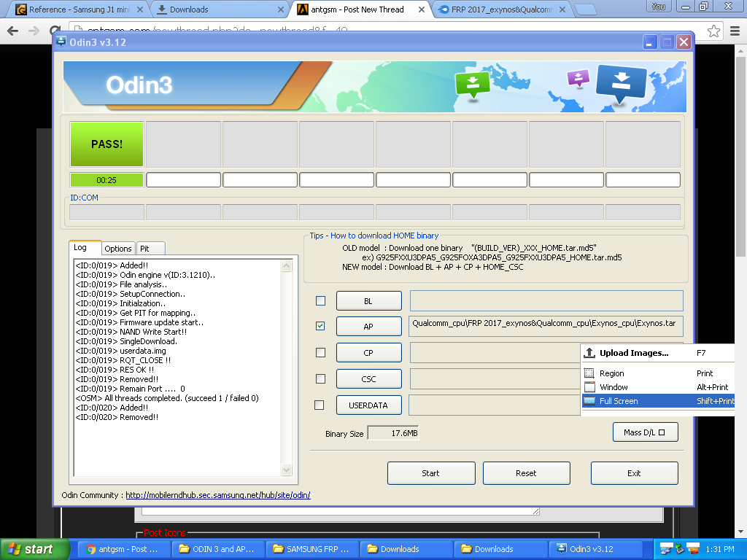This screenshot has width=747, height=560.
Task: Close the Downloads browser tab
Action: click(281, 9)
